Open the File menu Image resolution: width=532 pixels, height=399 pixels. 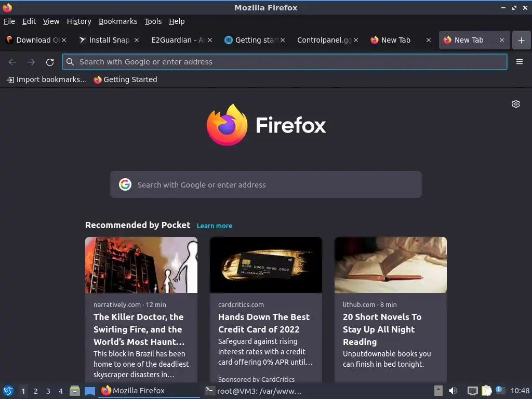click(x=9, y=21)
